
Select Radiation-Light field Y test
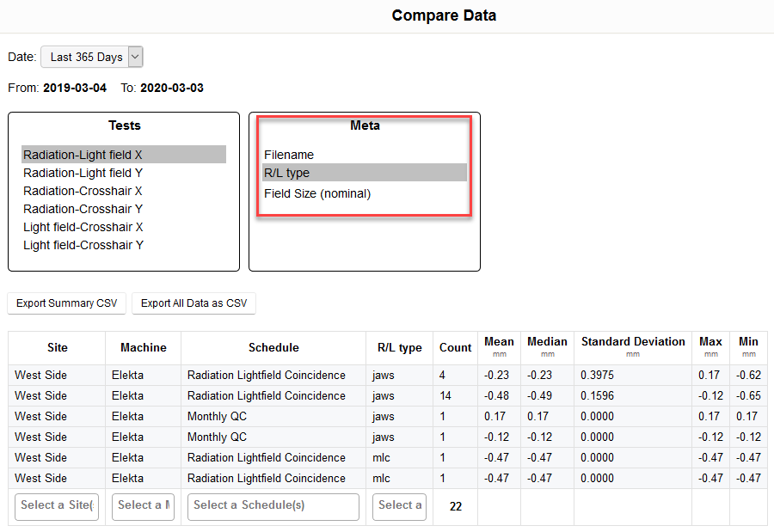tap(83, 173)
